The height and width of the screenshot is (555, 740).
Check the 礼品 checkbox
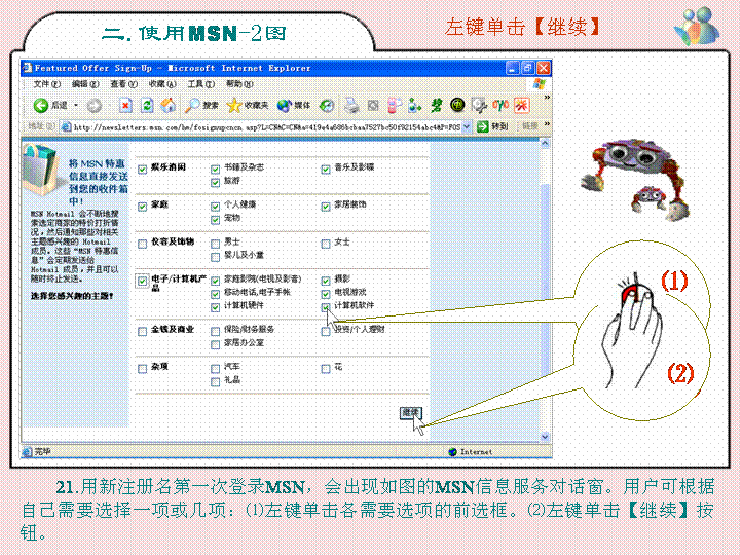[x=216, y=382]
